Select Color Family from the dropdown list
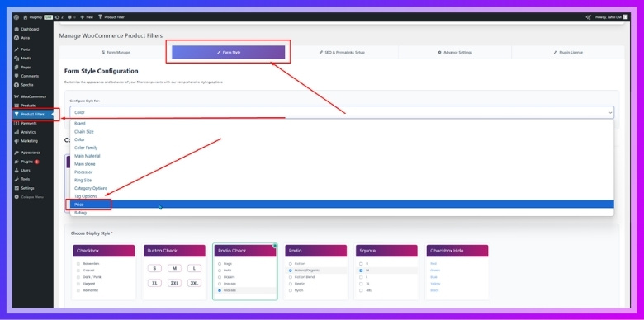Screen dimensions: 644x320 pos(342,148)
